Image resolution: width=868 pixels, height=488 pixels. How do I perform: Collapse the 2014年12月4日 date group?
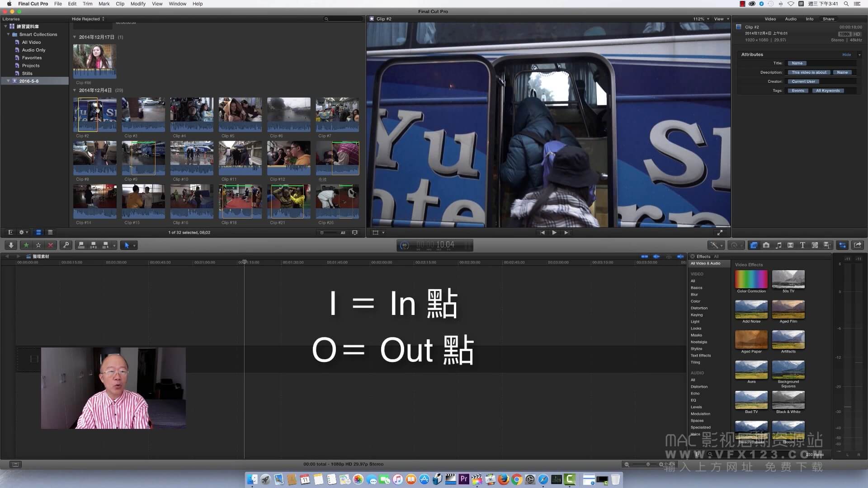(75, 90)
